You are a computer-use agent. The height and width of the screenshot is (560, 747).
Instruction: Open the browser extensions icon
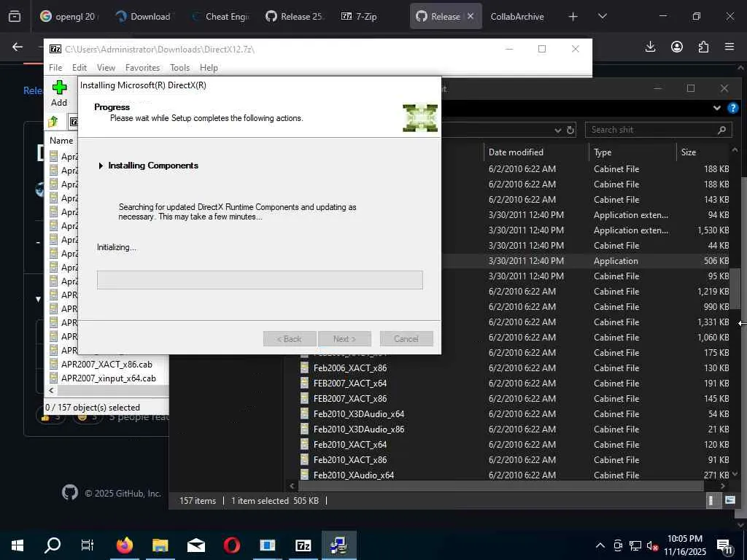(703, 47)
